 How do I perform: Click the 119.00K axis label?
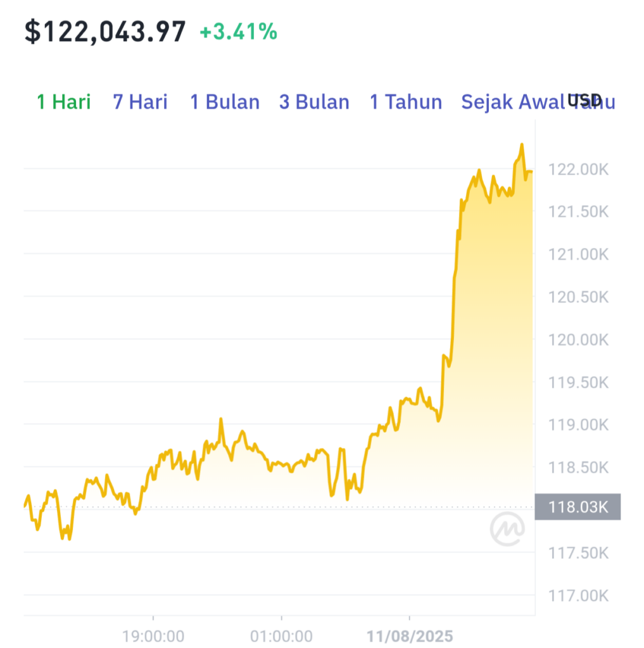tap(578, 425)
